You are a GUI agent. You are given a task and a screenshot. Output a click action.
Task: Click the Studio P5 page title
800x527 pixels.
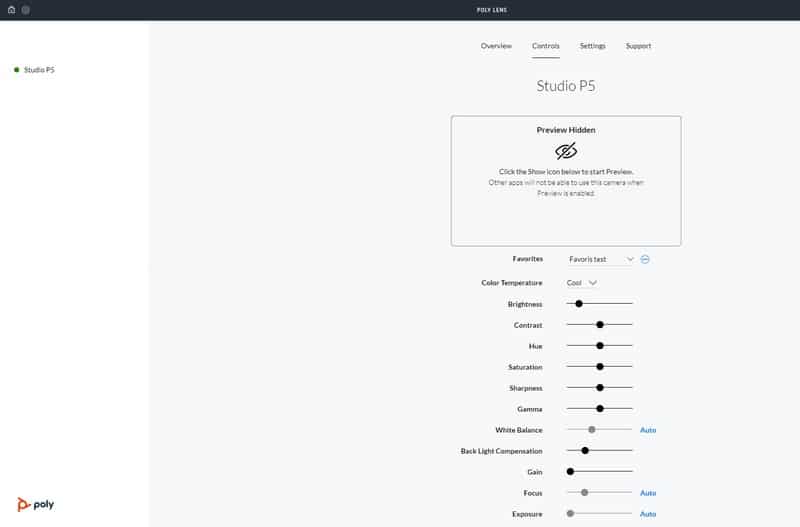[566, 86]
